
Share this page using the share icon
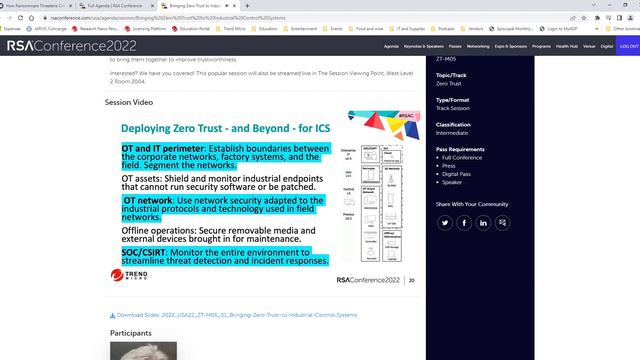click(573, 18)
